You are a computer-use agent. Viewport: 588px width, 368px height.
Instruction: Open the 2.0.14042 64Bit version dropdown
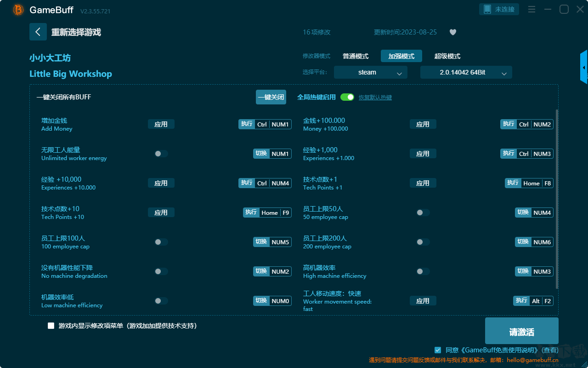point(466,72)
